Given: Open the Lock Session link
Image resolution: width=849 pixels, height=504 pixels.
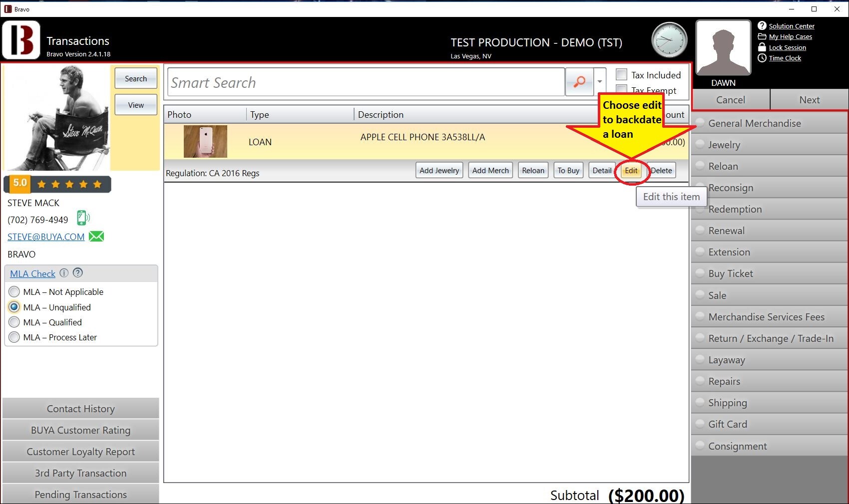Looking at the screenshot, I should (x=788, y=48).
